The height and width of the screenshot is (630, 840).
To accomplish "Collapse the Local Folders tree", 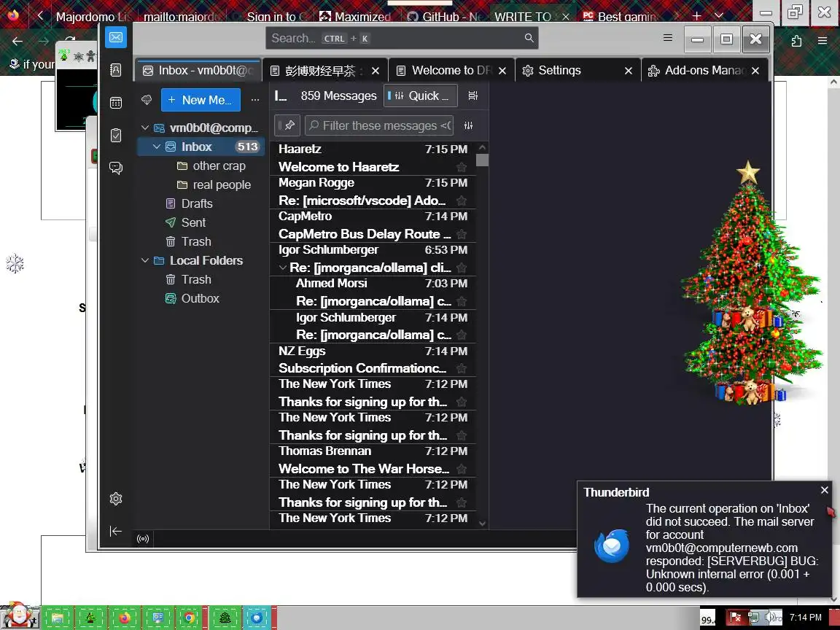I will pos(144,260).
